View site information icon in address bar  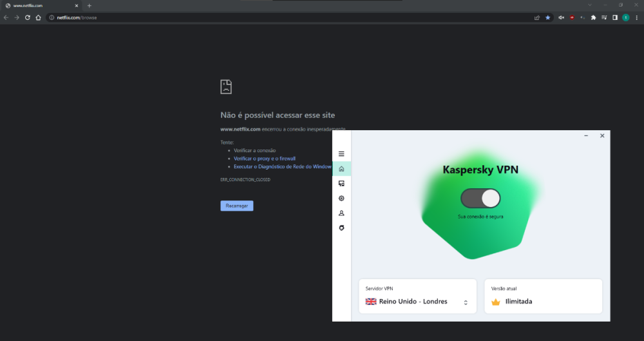coord(52,17)
